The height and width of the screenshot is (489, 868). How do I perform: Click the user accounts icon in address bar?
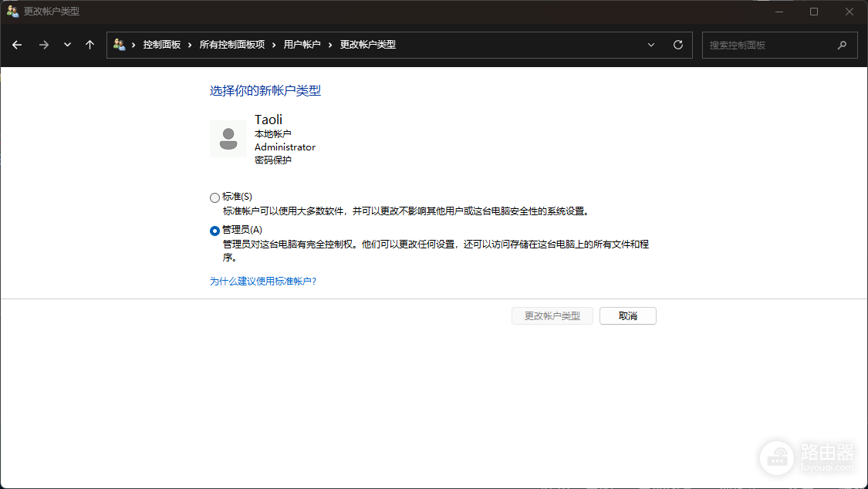tap(119, 44)
